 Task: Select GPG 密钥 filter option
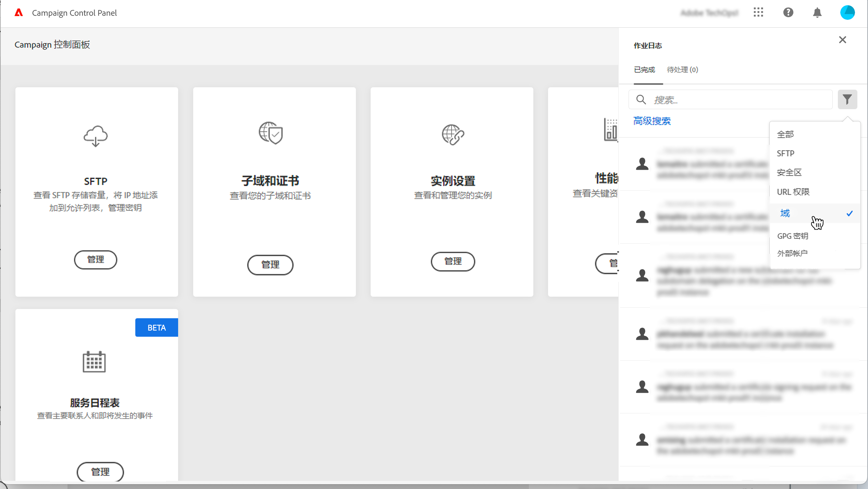792,236
